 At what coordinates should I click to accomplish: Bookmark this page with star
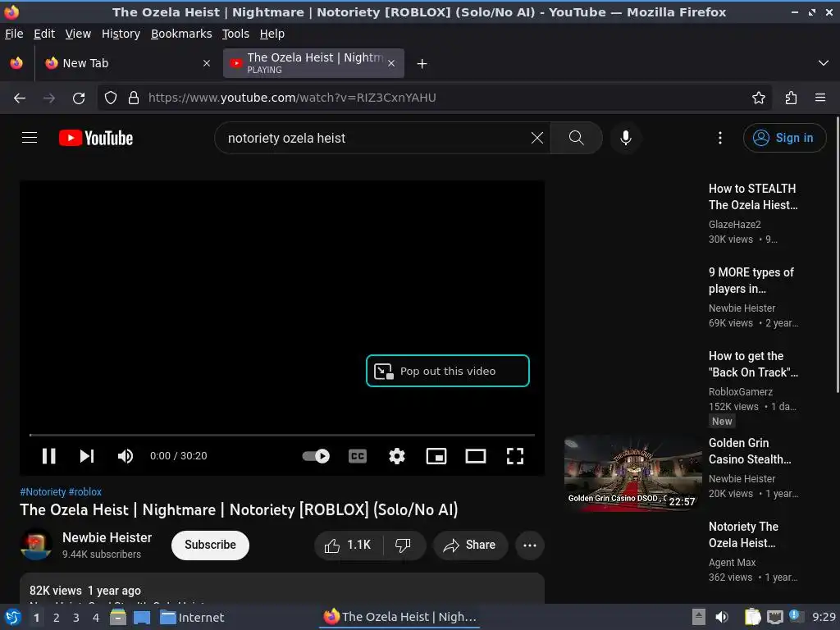pos(758,98)
